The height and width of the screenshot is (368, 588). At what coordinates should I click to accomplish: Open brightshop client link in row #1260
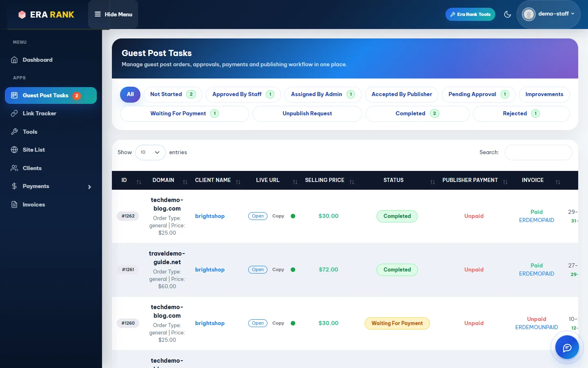210,323
